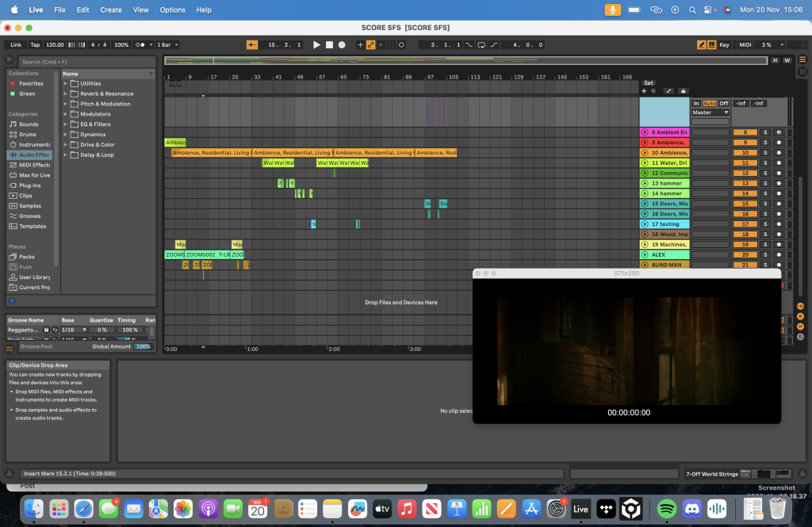This screenshot has height=527, width=812.
Task: Expand the EQ & Filters folder
Action: pyautogui.click(x=66, y=124)
